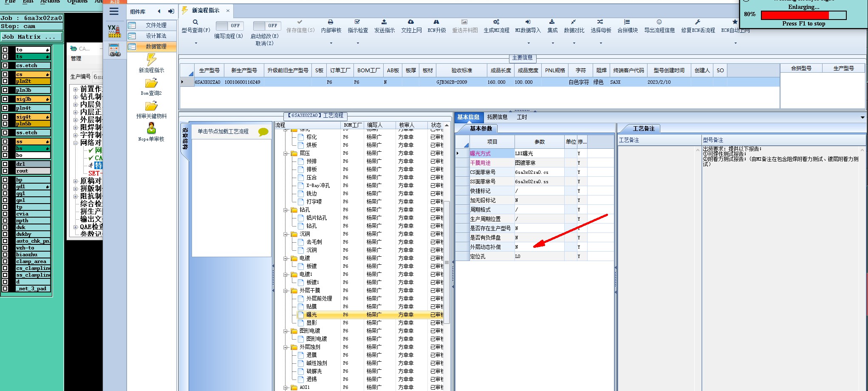Click the 数据对比 compare icon

pyautogui.click(x=574, y=22)
